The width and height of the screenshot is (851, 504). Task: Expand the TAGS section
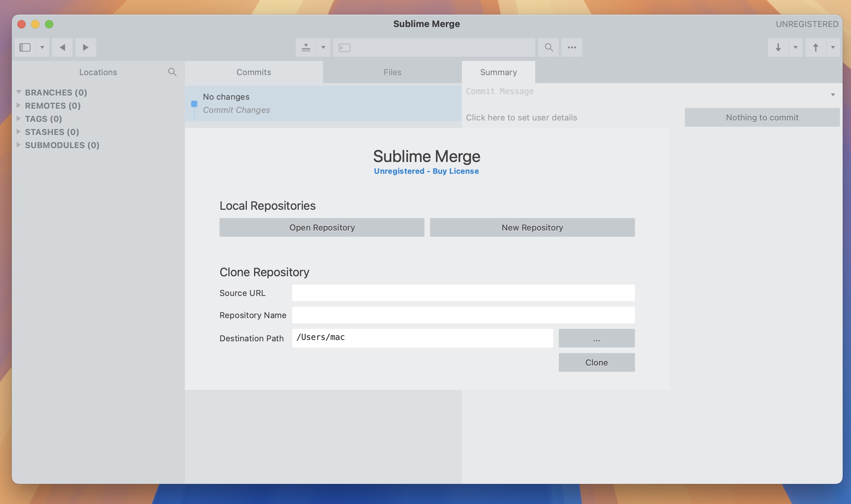tap(19, 119)
